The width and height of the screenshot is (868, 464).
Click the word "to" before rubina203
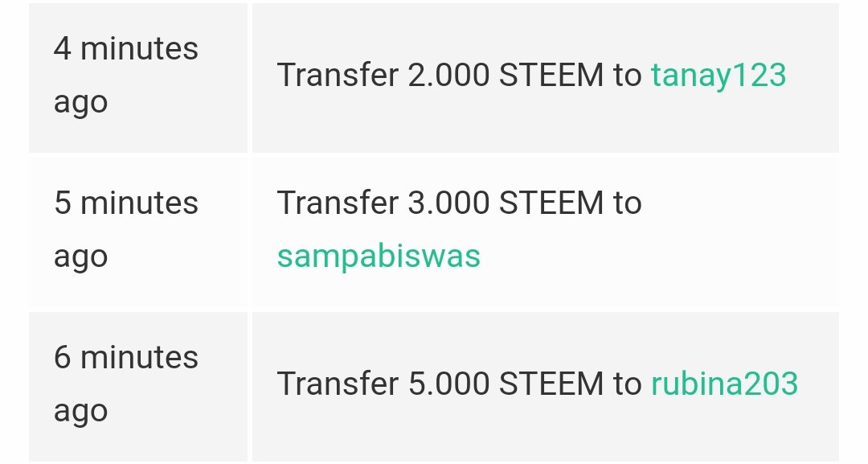tap(627, 384)
